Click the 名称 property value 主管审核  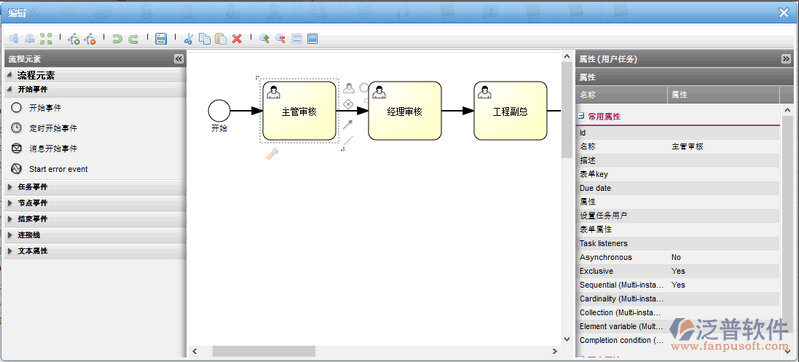click(687, 146)
